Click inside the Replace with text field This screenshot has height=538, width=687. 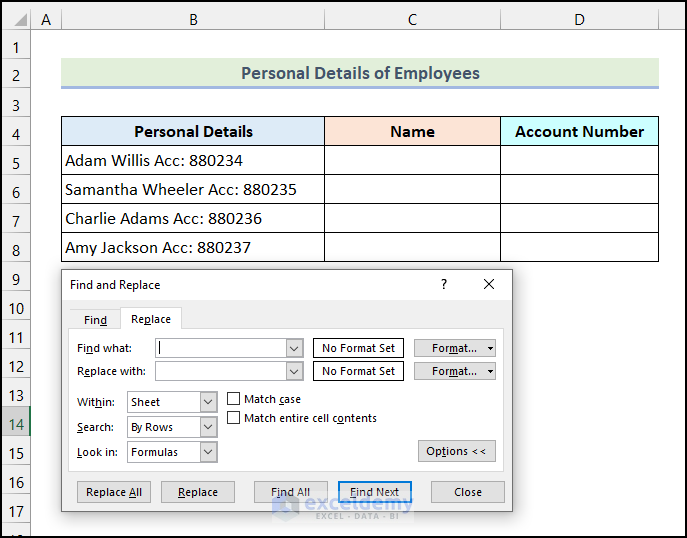point(220,371)
